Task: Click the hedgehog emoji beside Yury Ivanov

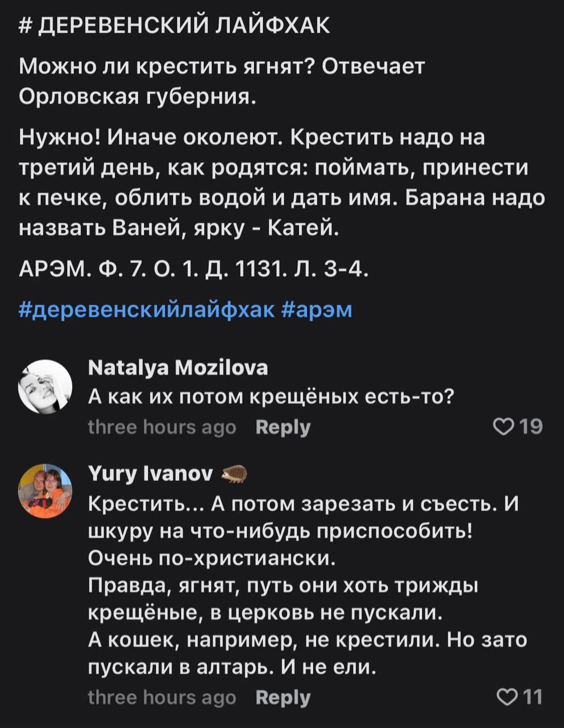Action: tap(234, 473)
